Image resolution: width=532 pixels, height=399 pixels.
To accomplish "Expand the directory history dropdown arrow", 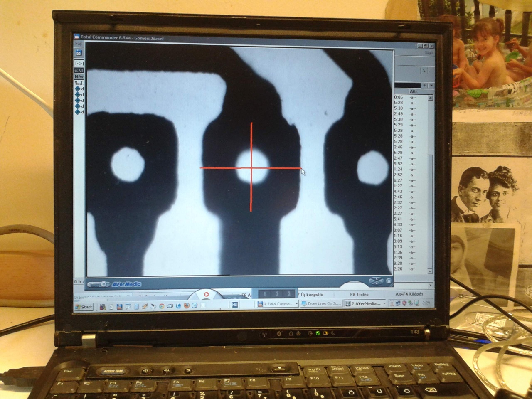I will click(431, 85).
